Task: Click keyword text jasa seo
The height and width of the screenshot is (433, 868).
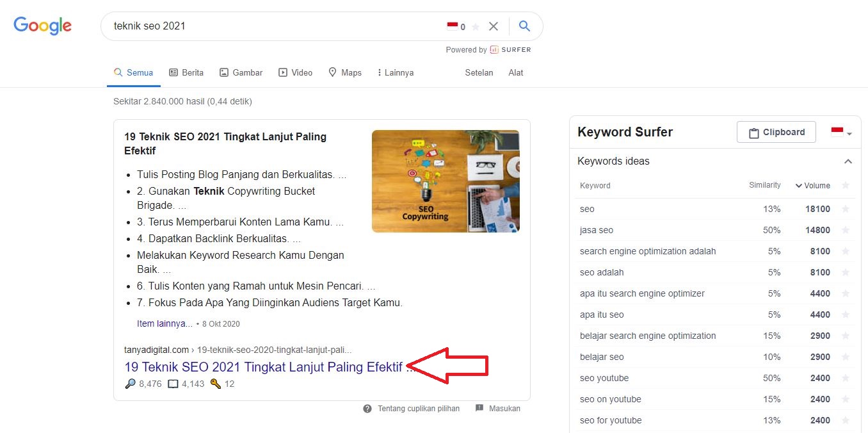Action: (597, 230)
